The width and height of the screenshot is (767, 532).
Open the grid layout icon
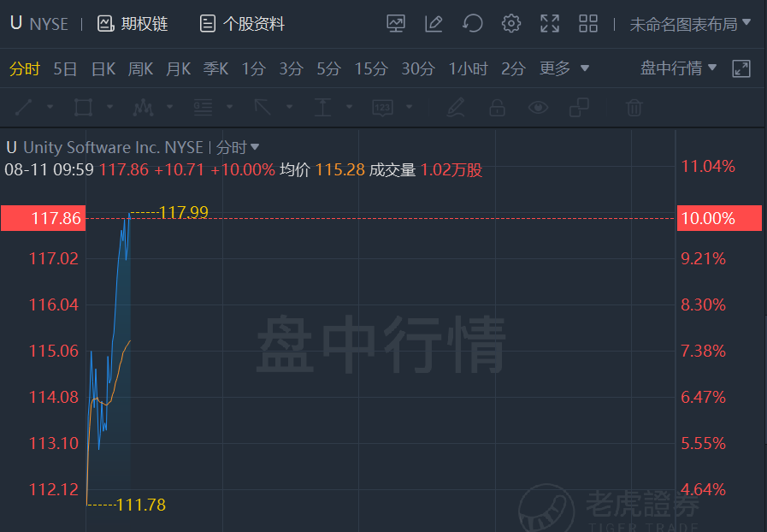(x=588, y=23)
